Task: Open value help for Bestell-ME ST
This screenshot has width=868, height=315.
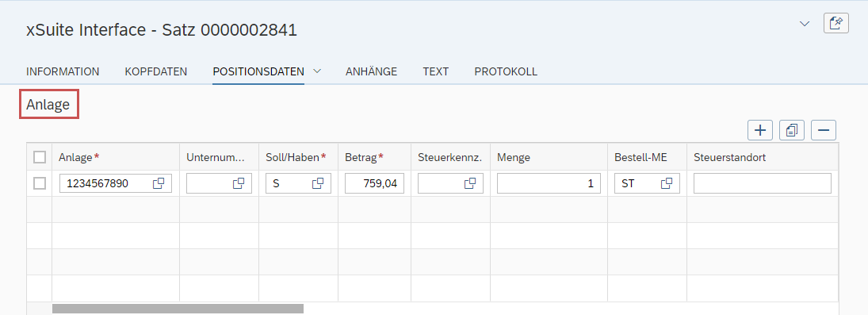Action: coord(667,183)
